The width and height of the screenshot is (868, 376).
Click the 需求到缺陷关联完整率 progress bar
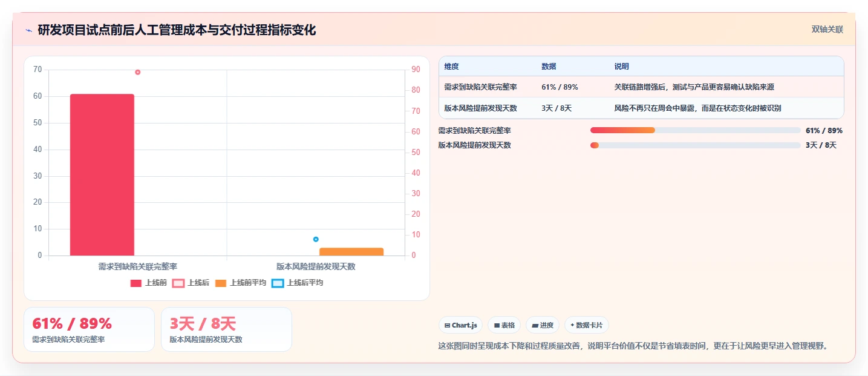pyautogui.click(x=696, y=130)
